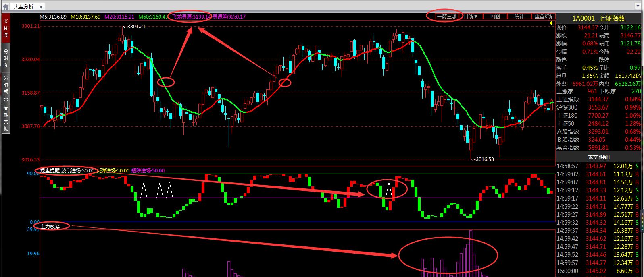The width and height of the screenshot is (644, 277).
Task: Click the 19.96 volume axis label
Action: pos(33,254)
